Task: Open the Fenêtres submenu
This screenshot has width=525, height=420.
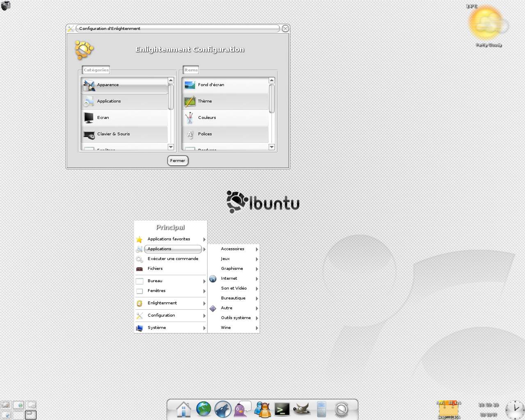Action: (x=171, y=291)
